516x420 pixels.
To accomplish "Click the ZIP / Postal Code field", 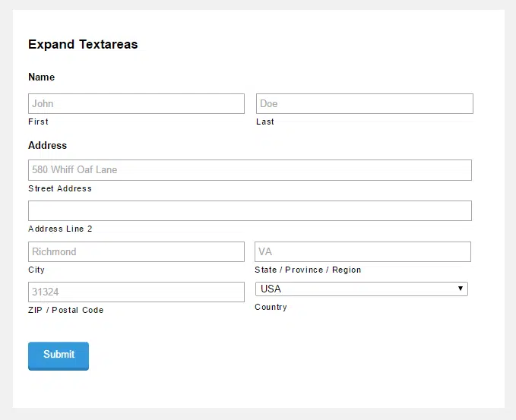I will 136,292.
